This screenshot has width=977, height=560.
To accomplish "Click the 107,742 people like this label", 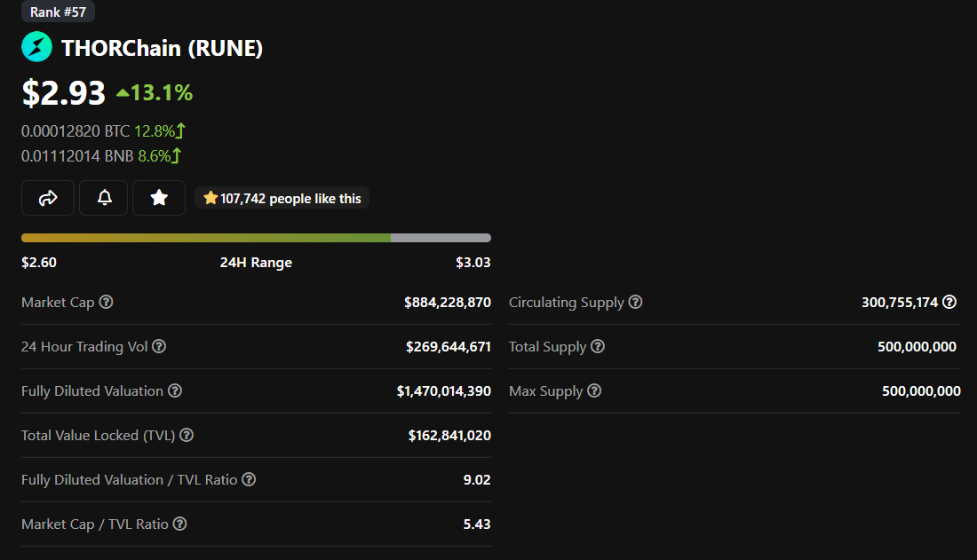I will click(282, 198).
